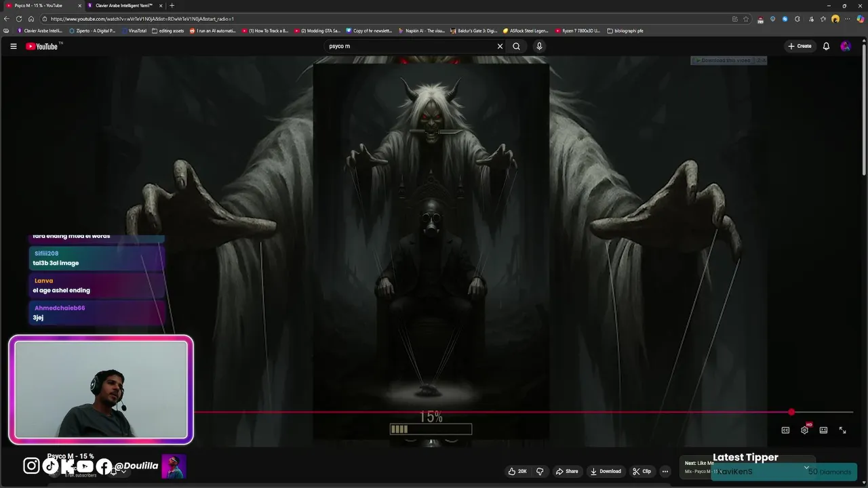This screenshot has height=488, width=868.
Task: Open the YouTube guide hamburger menu
Action: click(x=13, y=46)
